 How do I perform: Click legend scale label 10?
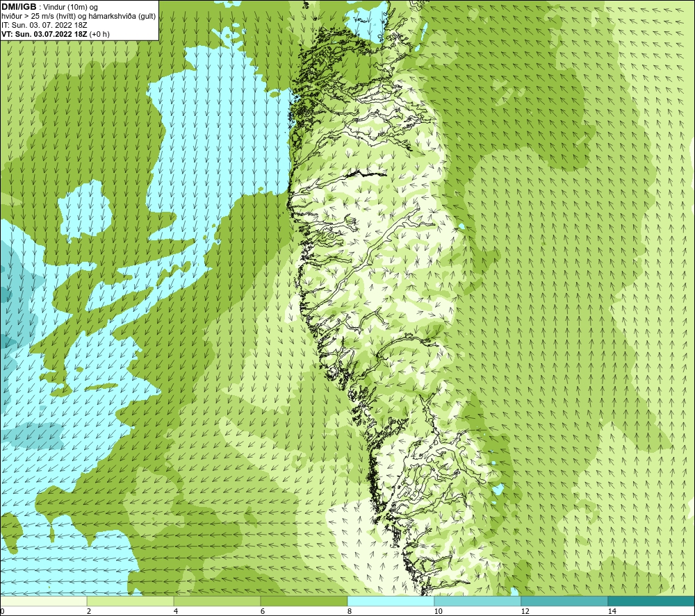click(438, 612)
